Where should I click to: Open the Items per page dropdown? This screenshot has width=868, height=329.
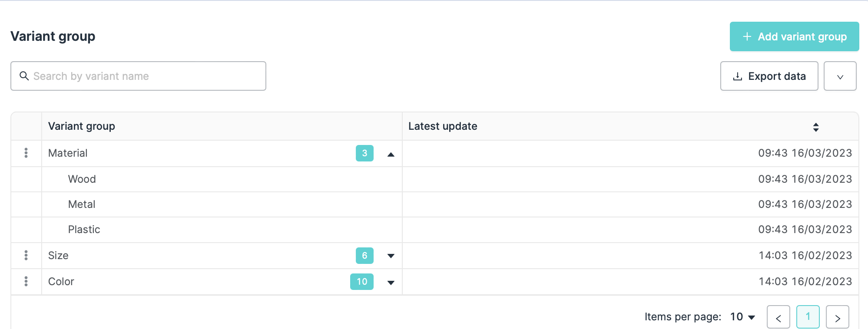tap(743, 317)
